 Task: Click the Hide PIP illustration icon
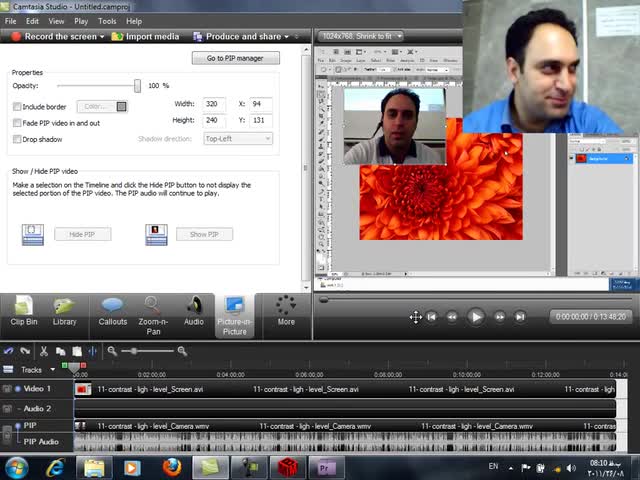tap(33, 235)
